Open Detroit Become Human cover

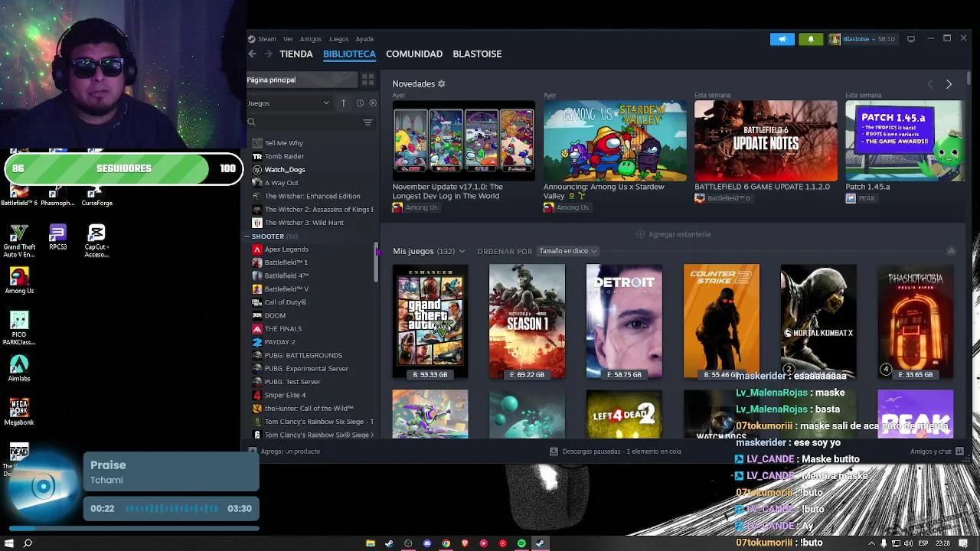pyautogui.click(x=624, y=321)
